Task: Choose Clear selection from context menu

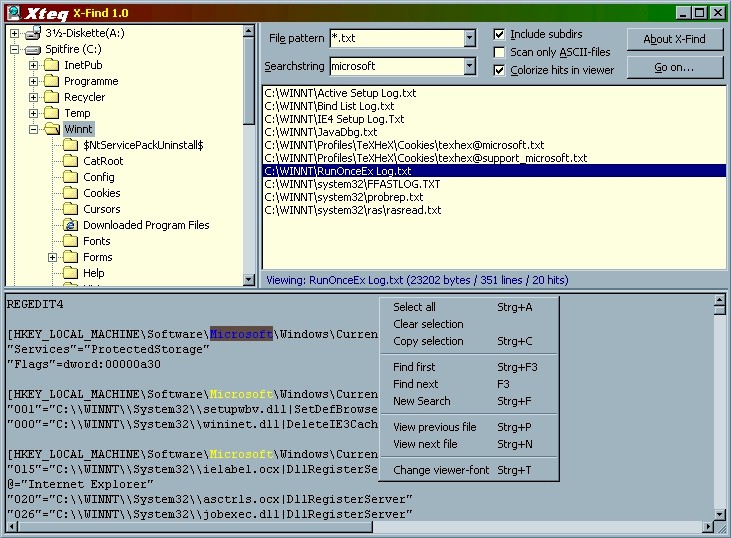Action: pos(469,324)
